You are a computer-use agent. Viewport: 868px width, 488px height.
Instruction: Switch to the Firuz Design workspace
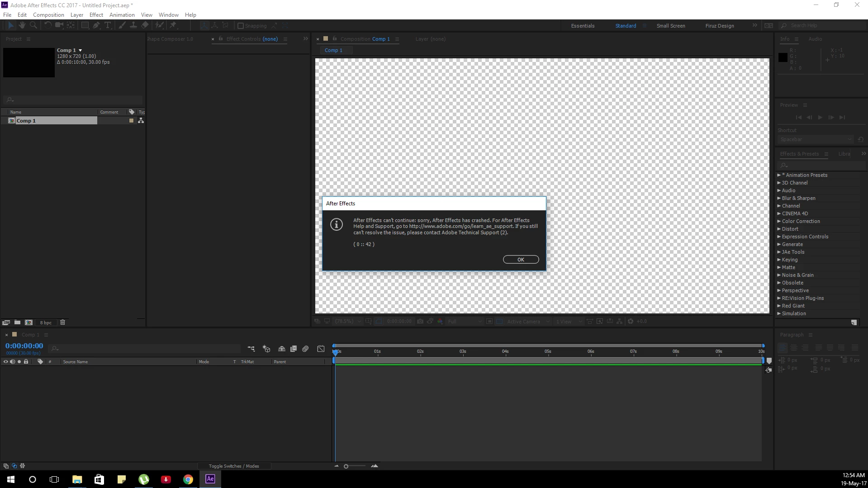pos(720,26)
